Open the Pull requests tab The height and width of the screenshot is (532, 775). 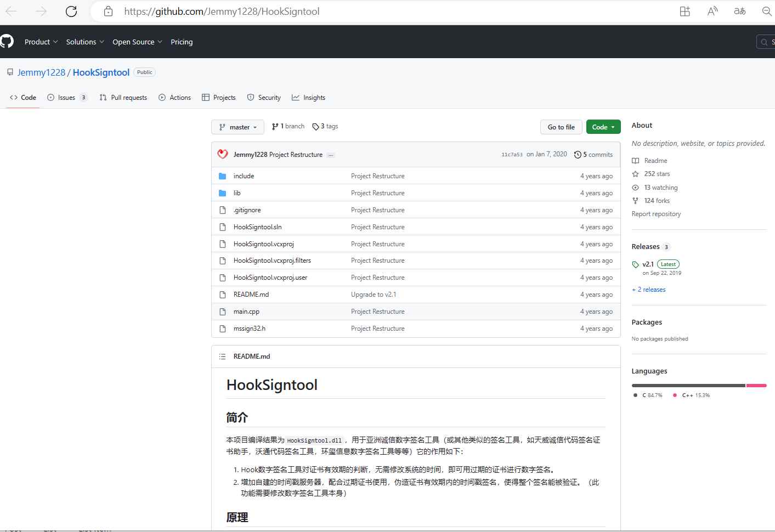(123, 98)
